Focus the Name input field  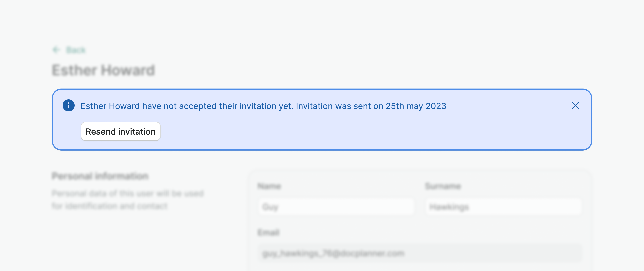click(336, 207)
